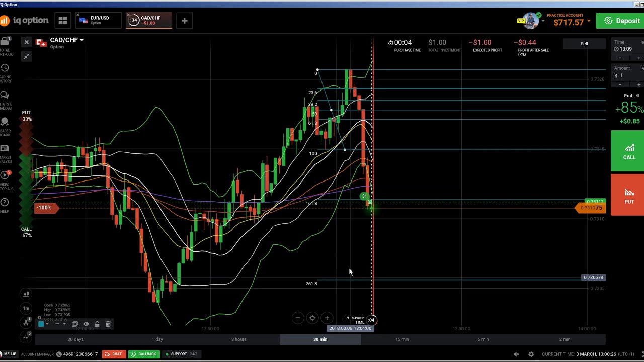Toggle the drawing lock icon
This screenshot has height=362, width=644.
click(x=97, y=324)
